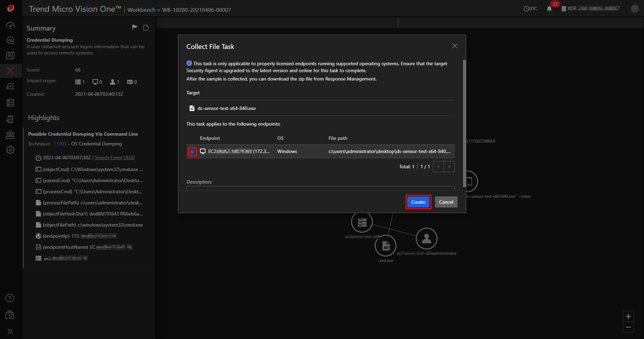This screenshot has width=644, height=339.
Task: Click the dialog's vertical scrollbar
Action: click(x=464, y=123)
